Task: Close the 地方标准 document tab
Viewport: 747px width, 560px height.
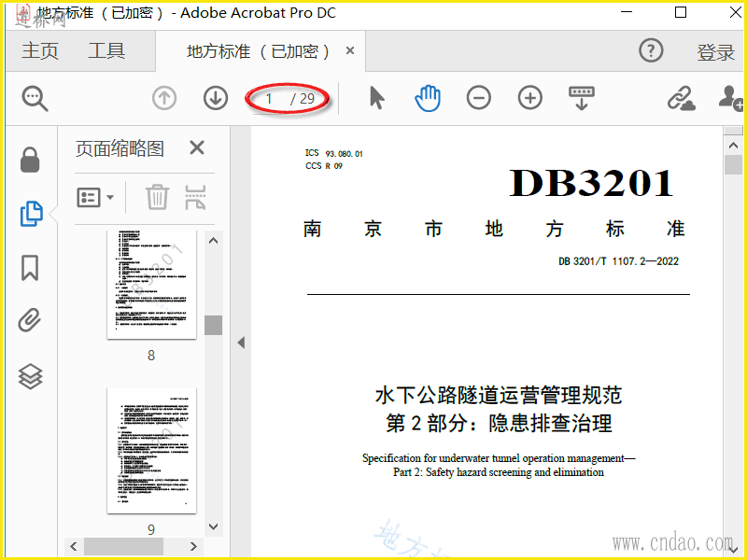Action: (x=350, y=50)
